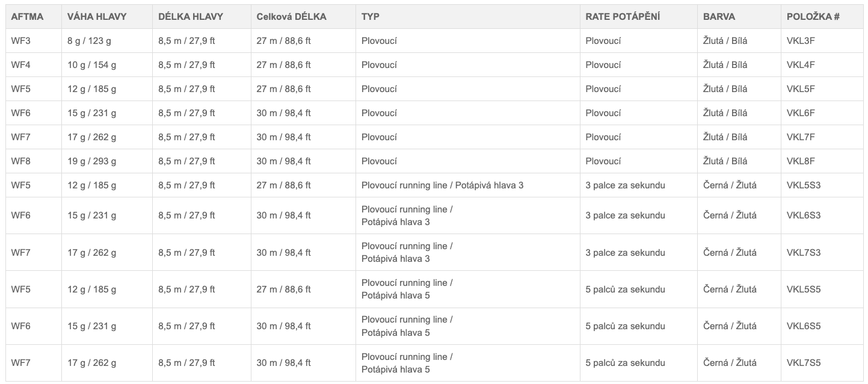868x384 pixels.
Task: Click the VÁHA HLAVY column header
Action: tap(97, 17)
